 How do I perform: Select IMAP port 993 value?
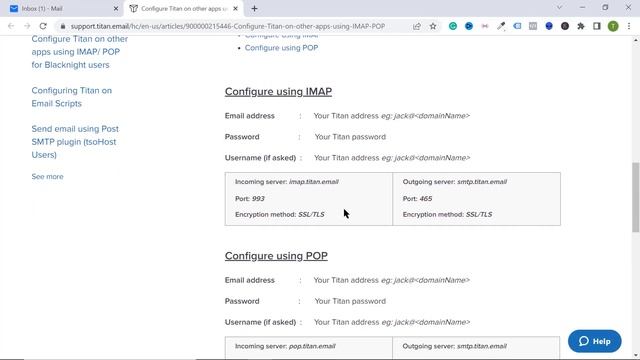point(258,199)
